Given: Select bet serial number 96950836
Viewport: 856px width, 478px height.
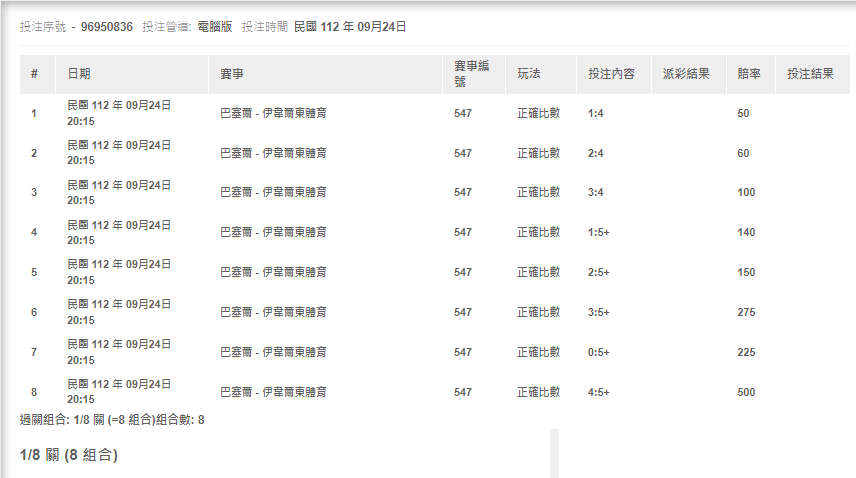Looking at the screenshot, I should click(x=106, y=27).
